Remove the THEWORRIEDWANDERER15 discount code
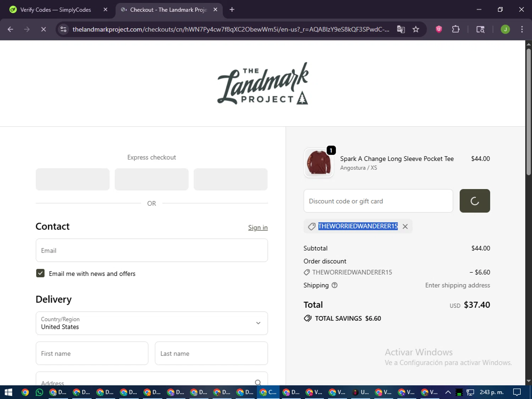Screen dimensions: 532x399 [405, 226]
